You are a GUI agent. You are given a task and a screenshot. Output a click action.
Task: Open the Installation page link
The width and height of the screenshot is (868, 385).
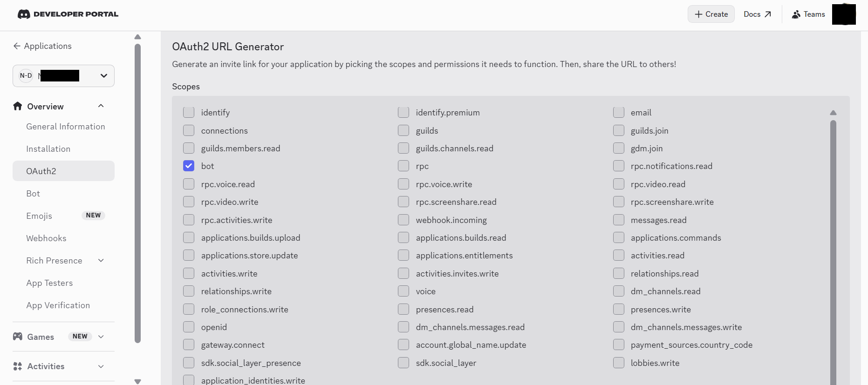[48, 149]
